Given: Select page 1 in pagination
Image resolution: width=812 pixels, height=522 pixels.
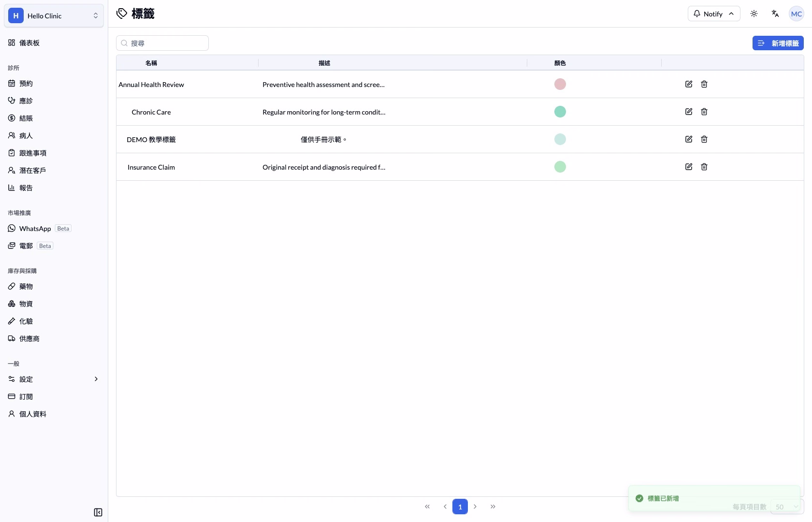Looking at the screenshot, I should [460, 507].
